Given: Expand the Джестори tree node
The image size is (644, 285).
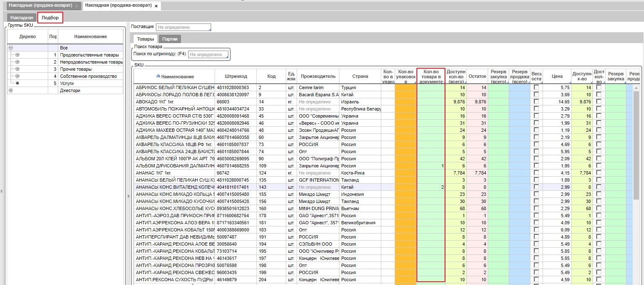Looking at the screenshot, I should pos(10,90).
